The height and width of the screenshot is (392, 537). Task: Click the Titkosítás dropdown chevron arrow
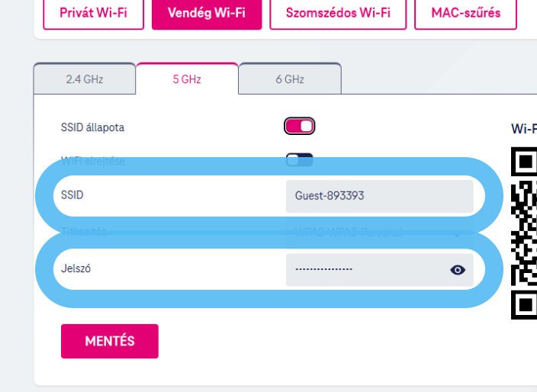[458, 233]
